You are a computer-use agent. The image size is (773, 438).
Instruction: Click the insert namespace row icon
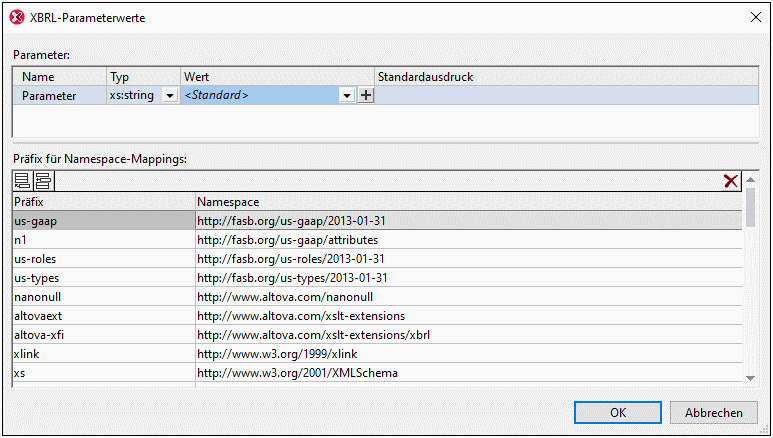pos(43,181)
